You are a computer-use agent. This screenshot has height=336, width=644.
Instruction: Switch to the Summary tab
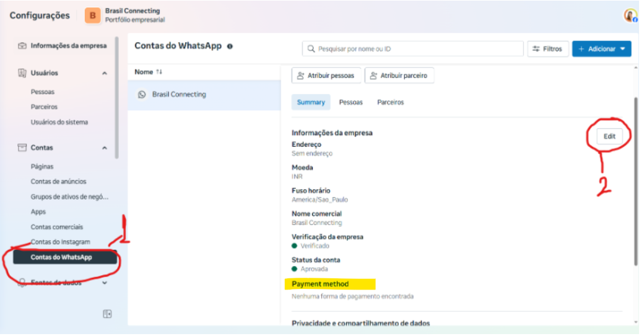(x=311, y=102)
